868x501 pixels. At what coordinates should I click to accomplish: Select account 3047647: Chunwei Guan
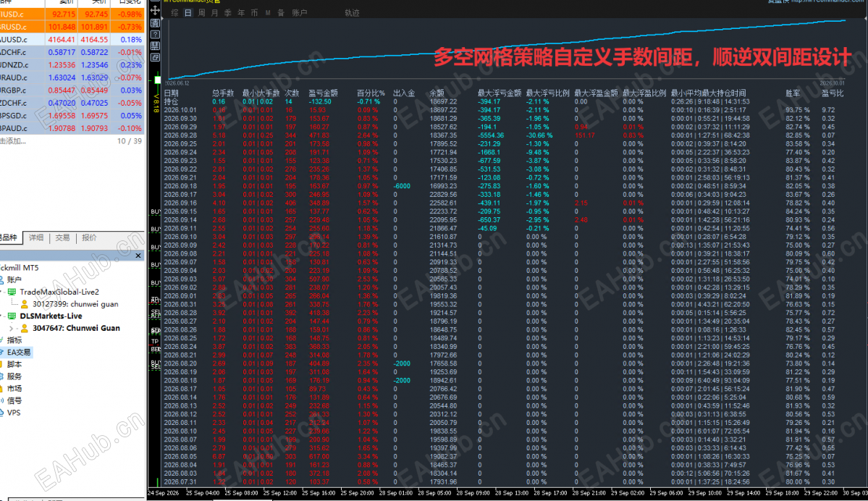pos(76,328)
